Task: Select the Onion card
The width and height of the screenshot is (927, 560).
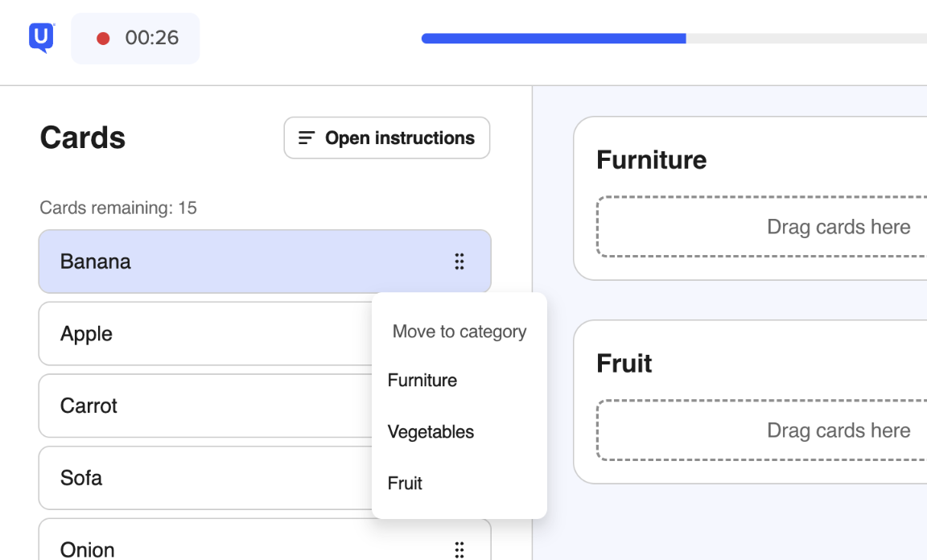Action: point(265,541)
